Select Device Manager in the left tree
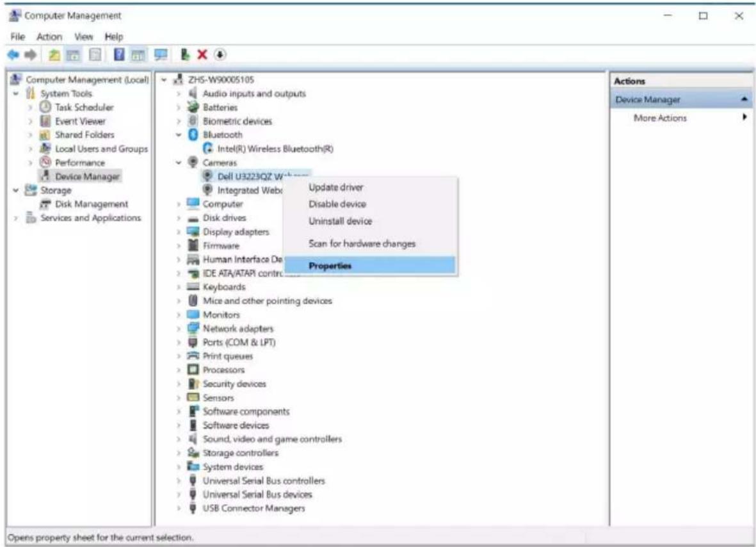 (x=87, y=177)
